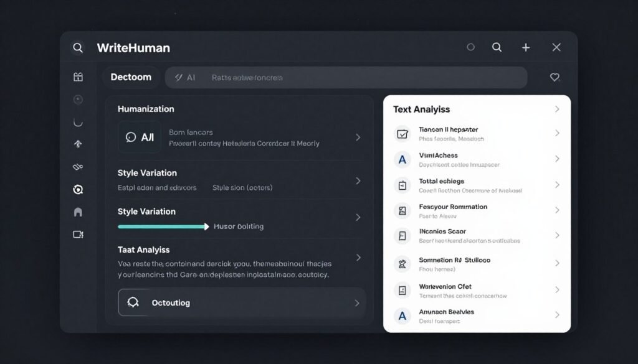This screenshot has height=364, width=638.
Task: Switch to the Dectoom tab
Action: 131,77
